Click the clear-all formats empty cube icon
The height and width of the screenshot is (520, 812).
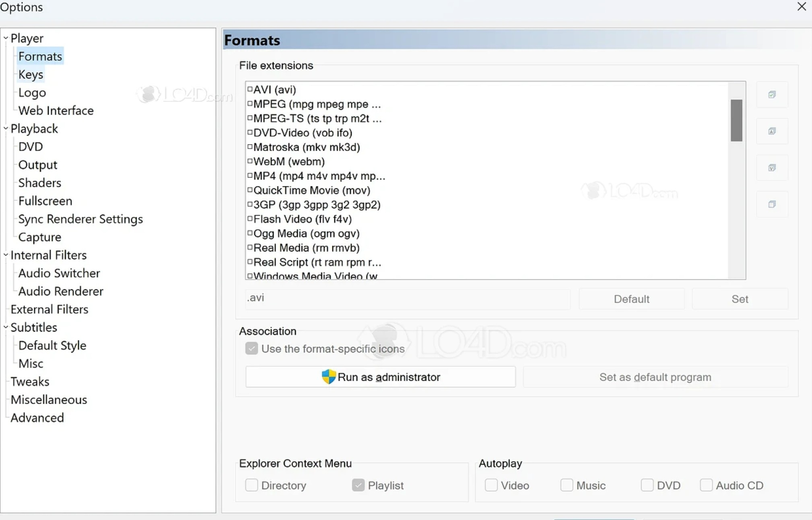(x=772, y=204)
